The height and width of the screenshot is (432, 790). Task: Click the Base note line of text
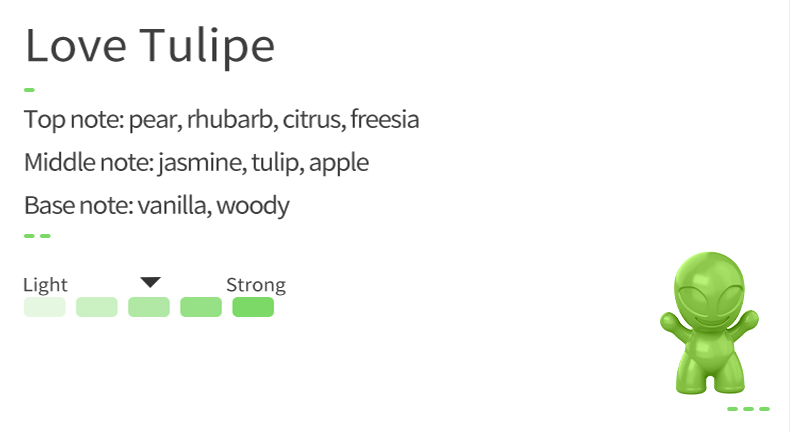coord(157,206)
